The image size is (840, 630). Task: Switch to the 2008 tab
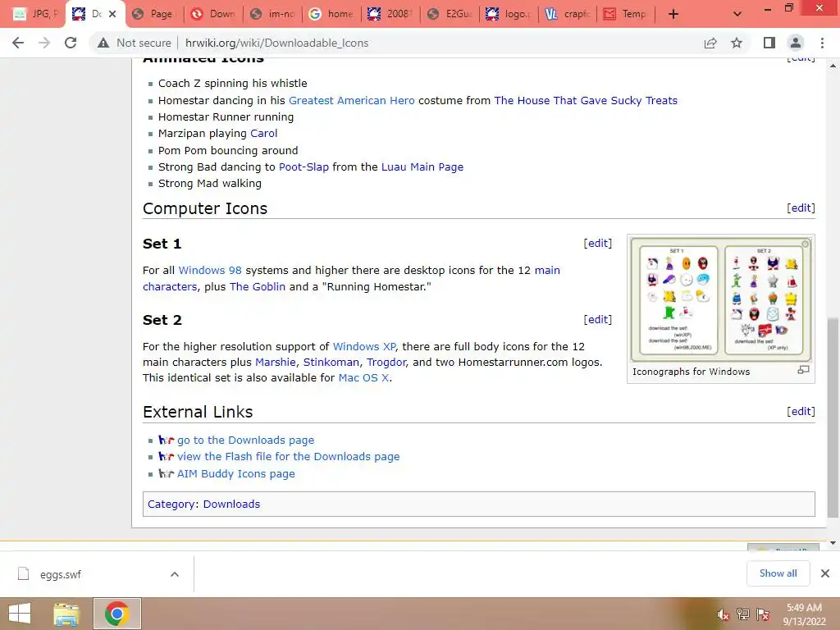[391, 14]
